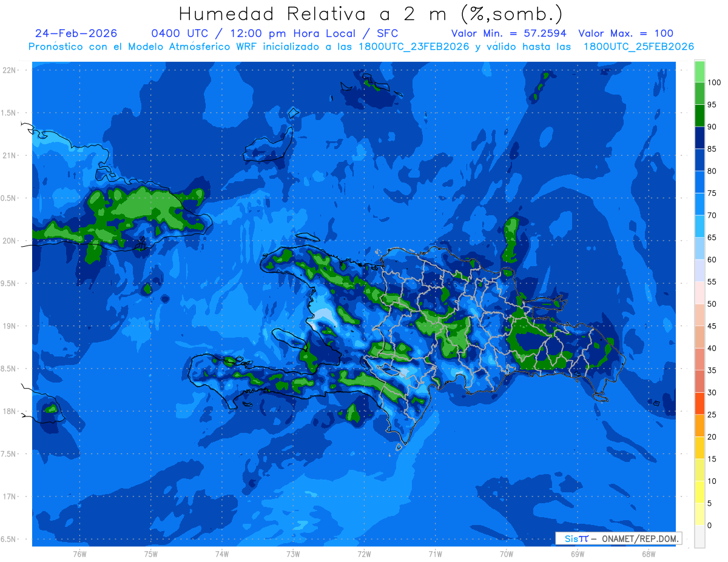Select the '19N' latitude label
Image resolution: width=728 pixels, height=562 pixels.
pos(9,326)
